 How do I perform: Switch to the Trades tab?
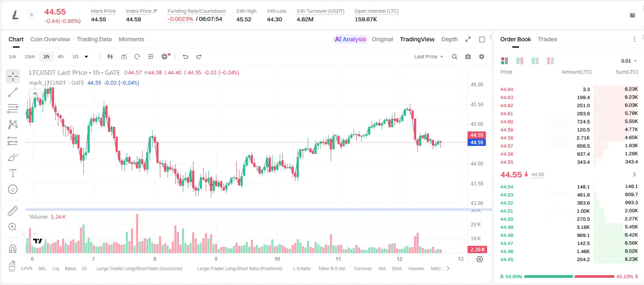548,39
